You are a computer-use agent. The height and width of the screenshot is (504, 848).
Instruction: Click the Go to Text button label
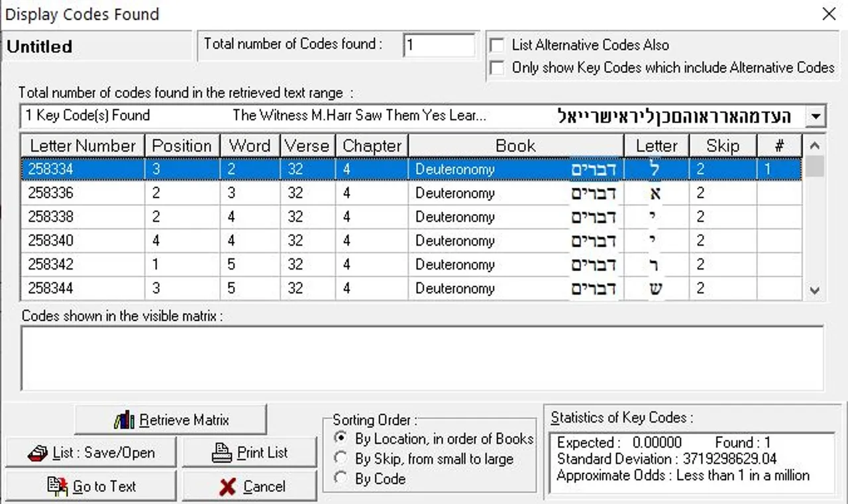point(104,487)
